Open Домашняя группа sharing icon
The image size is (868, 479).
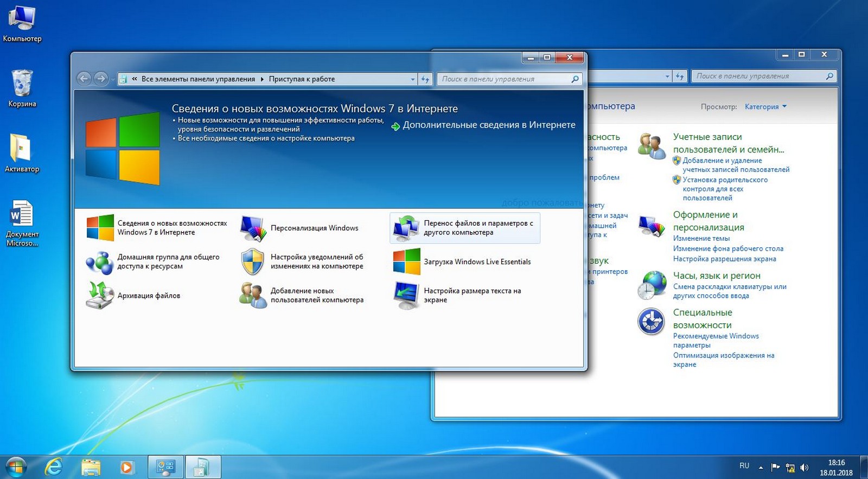click(99, 262)
